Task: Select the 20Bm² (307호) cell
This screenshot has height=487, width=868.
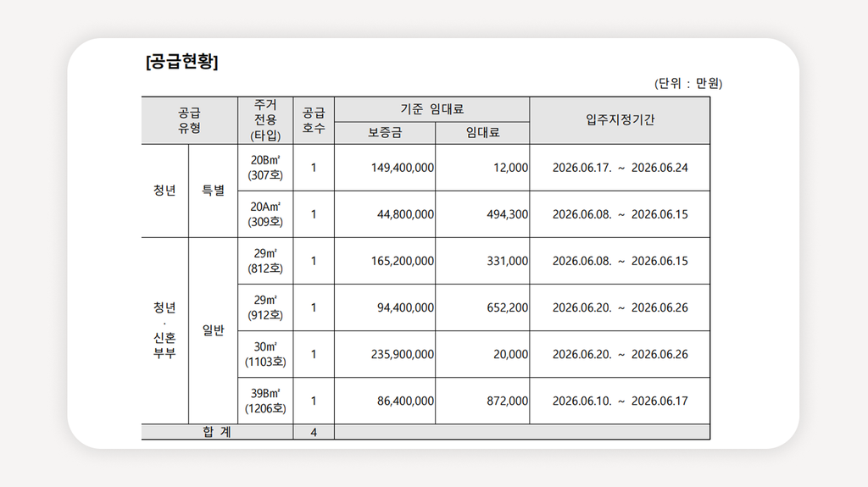Action: (x=265, y=168)
